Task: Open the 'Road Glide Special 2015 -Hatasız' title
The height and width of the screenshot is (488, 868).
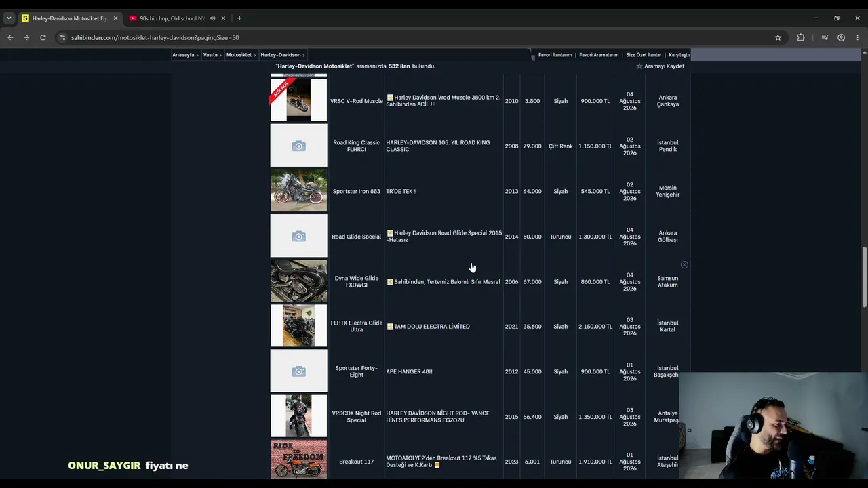Action: [x=444, y=236]
